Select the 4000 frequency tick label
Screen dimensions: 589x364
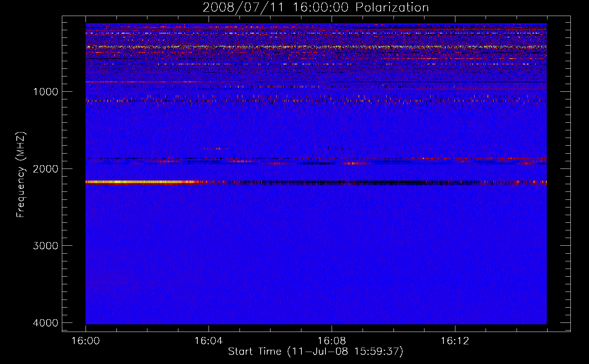46,323
